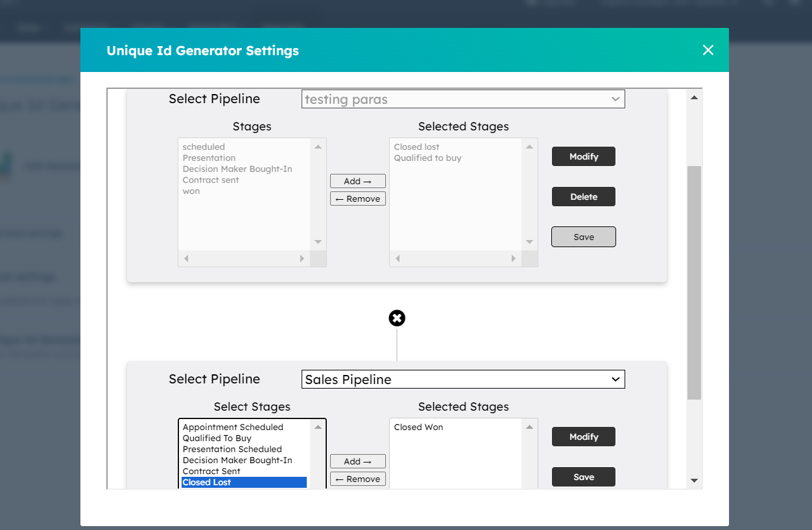Select Appointment Scheduled stage option
This screenshot has height=530, width=812.
pyautogui.click(x=233, y=427)
